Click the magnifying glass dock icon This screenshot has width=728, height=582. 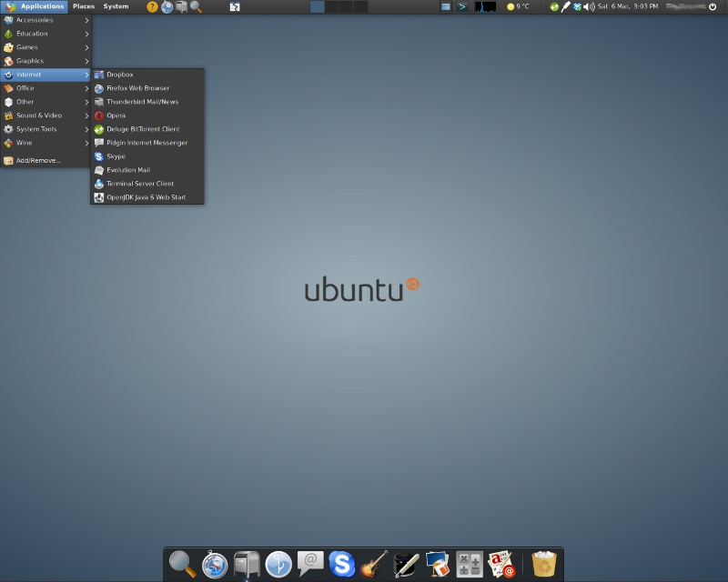(183, 564)
